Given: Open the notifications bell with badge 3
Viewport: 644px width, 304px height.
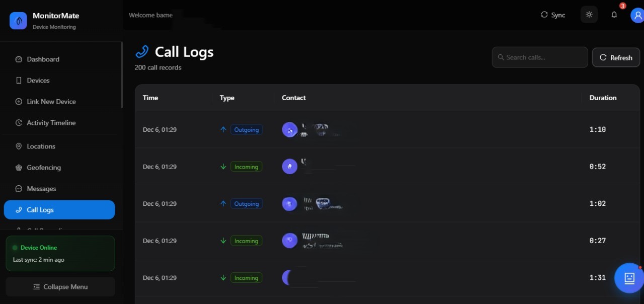Looking at the screenshot, I should pyautogui.click(x=614, y=15).
